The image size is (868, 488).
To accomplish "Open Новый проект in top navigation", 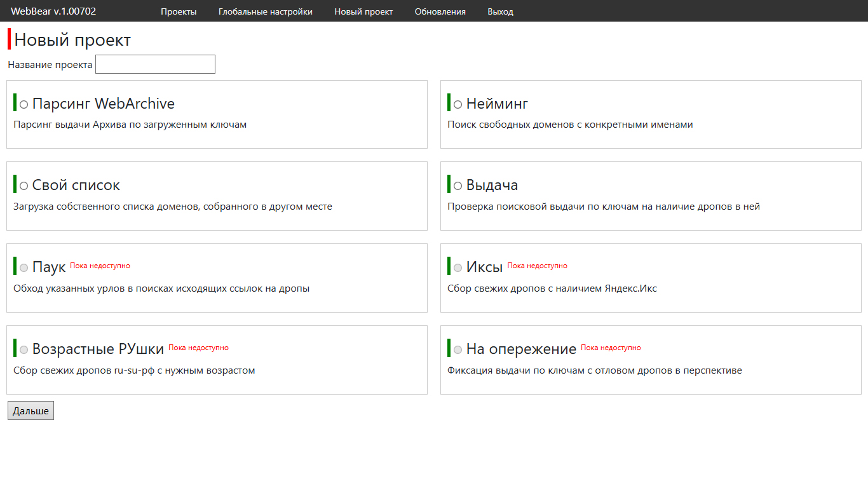I will coord(363,11).
